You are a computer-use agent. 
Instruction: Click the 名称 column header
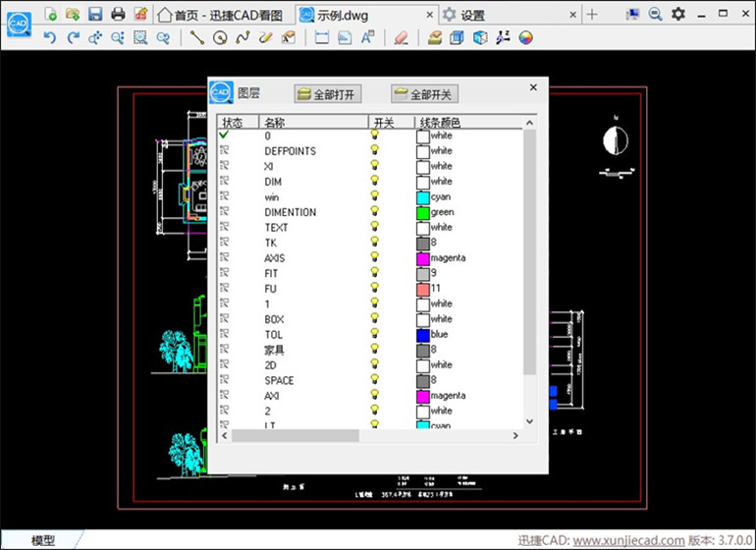(314, 122)
